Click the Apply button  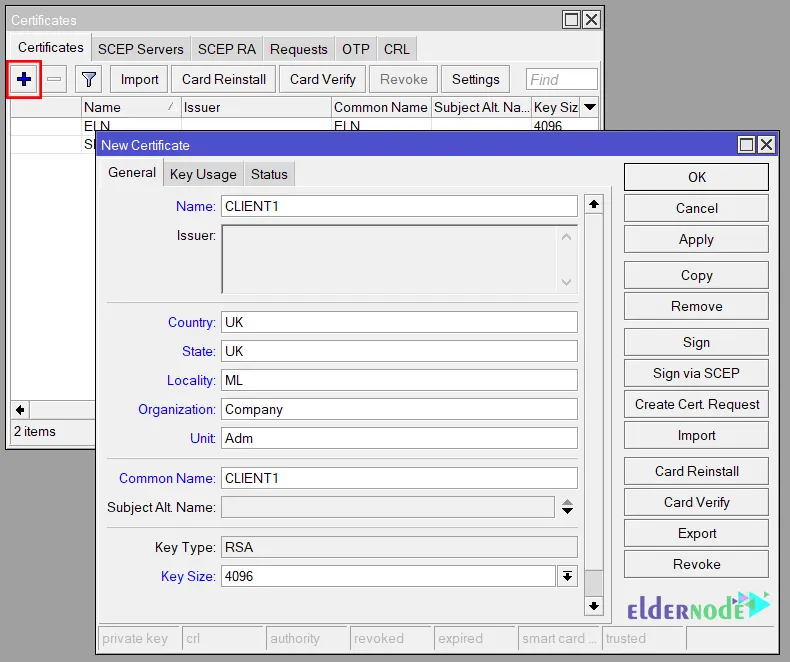click(x=696, y=240)
